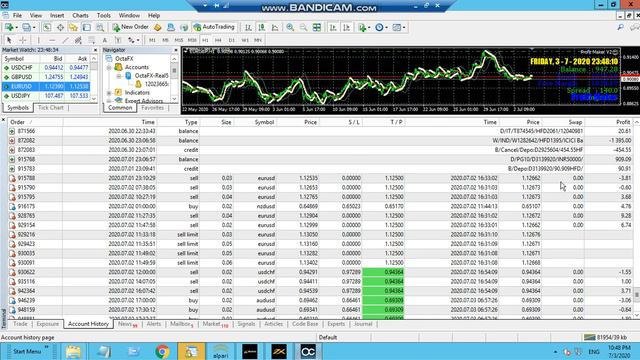Open a new chart via toolbar icon
The height and width of the screenshot is (360, 640).
click(9, 27)
